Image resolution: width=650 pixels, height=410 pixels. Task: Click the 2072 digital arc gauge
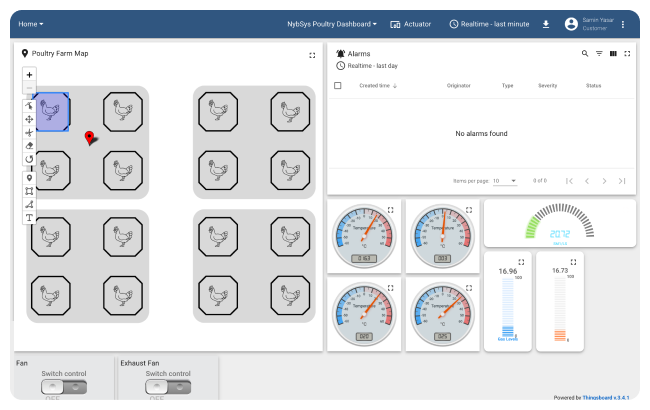[x=560, y=224]
